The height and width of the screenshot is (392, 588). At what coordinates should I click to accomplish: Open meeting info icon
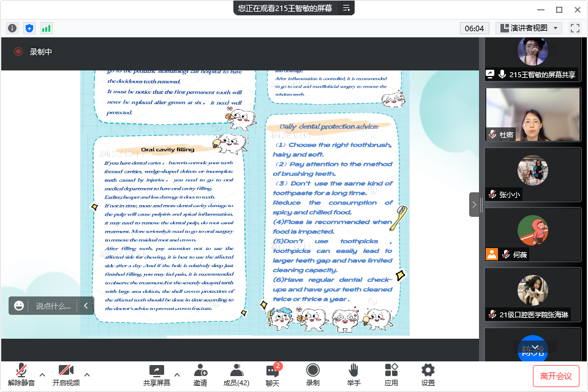pyautogui.click(x=12, y=28)
